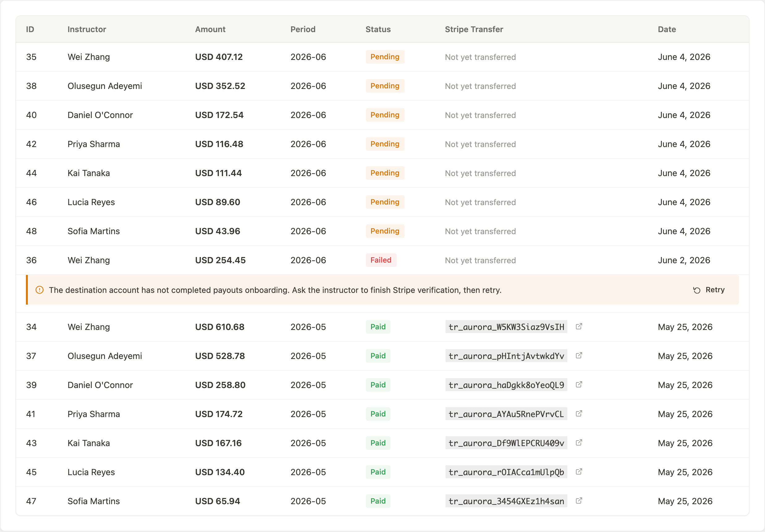Select transfer ID tr_aurora_rOIACca1mUlpQb
Image resolution: width=765 pixels, height=532 pixels.
(506, 472)
